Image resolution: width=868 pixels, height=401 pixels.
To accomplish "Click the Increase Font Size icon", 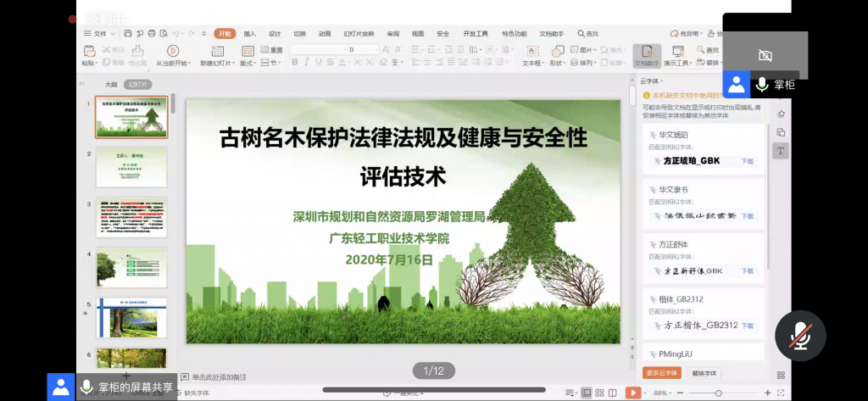I will [386, 49].
